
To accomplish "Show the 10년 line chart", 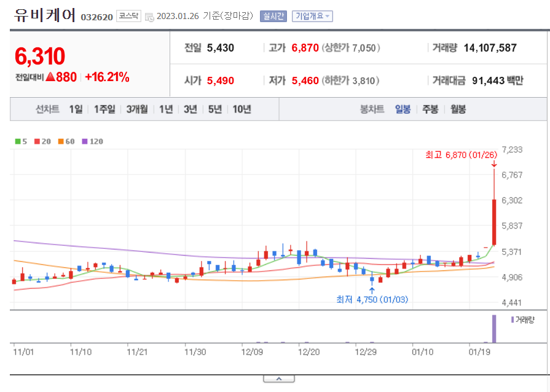I will 242,109.
